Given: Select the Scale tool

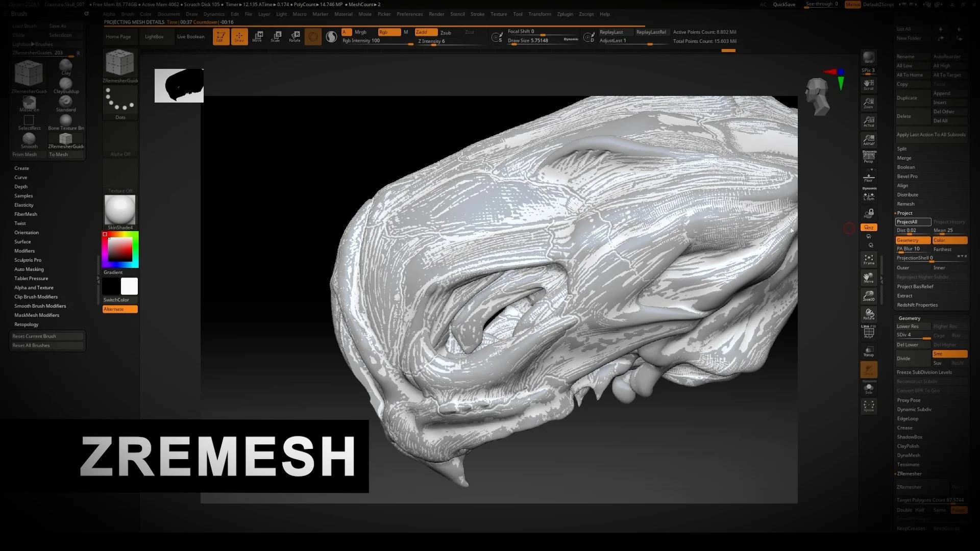Looking at the screenshot, I should (276, 36).
